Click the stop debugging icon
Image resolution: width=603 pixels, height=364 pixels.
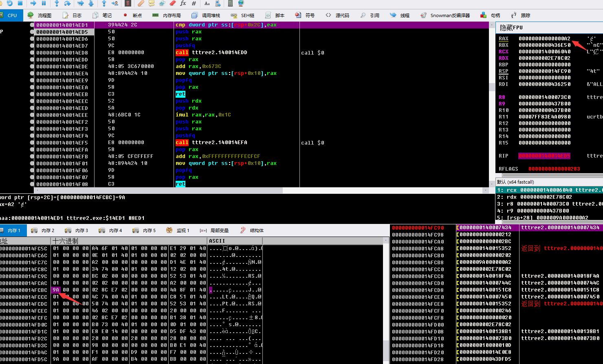(20, 3)
